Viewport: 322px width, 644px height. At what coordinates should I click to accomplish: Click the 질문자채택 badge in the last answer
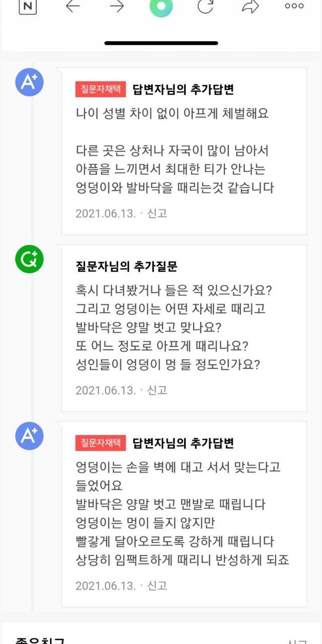[x=101, y=443]
